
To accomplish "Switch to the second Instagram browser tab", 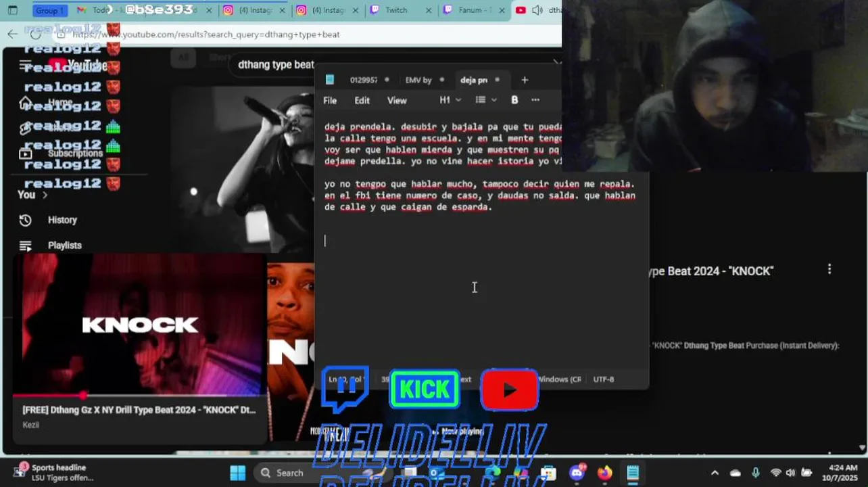I will [x=324, y=10].
